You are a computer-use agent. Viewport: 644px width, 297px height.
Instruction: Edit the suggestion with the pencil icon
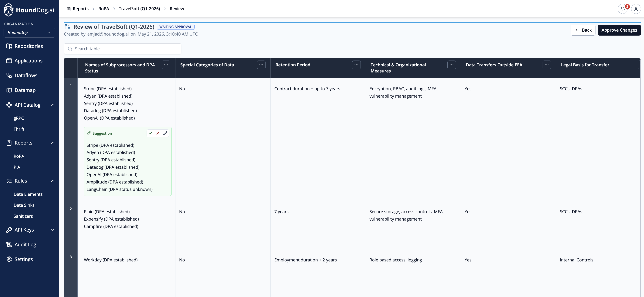point(165,133)
